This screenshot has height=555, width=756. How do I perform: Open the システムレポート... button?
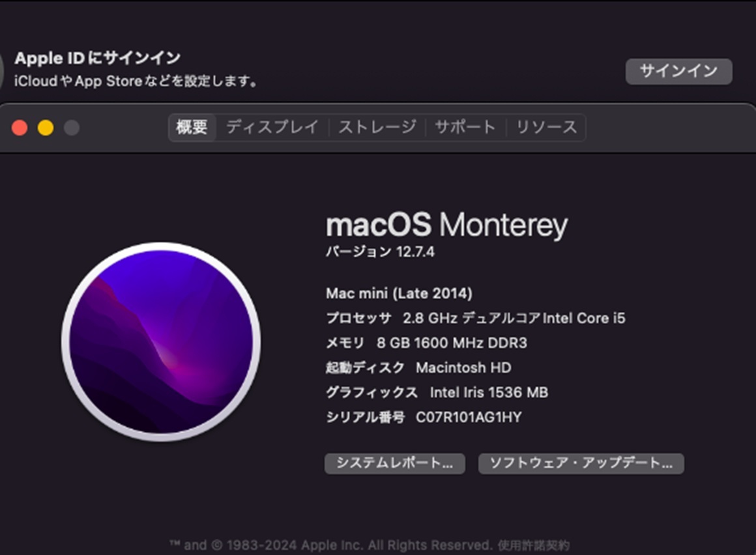(x=394, y=463)
